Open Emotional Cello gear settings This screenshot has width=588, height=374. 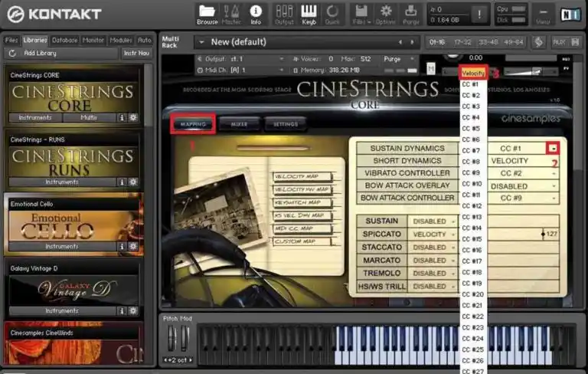[133, 247]
